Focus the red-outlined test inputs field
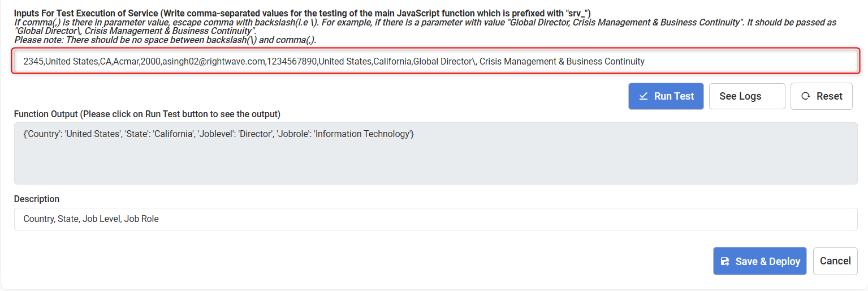868x291 pixels. (x=435, y=61)
